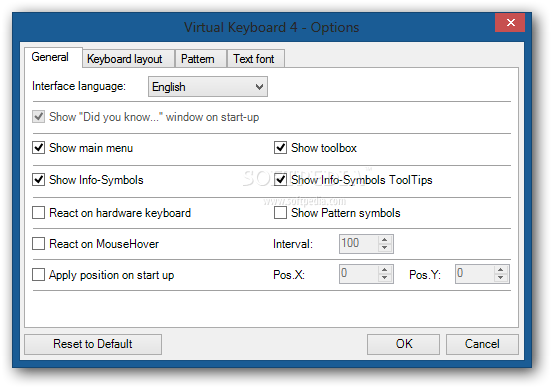
Task: Close the Options dialog window
Action: tap(510, 23)
